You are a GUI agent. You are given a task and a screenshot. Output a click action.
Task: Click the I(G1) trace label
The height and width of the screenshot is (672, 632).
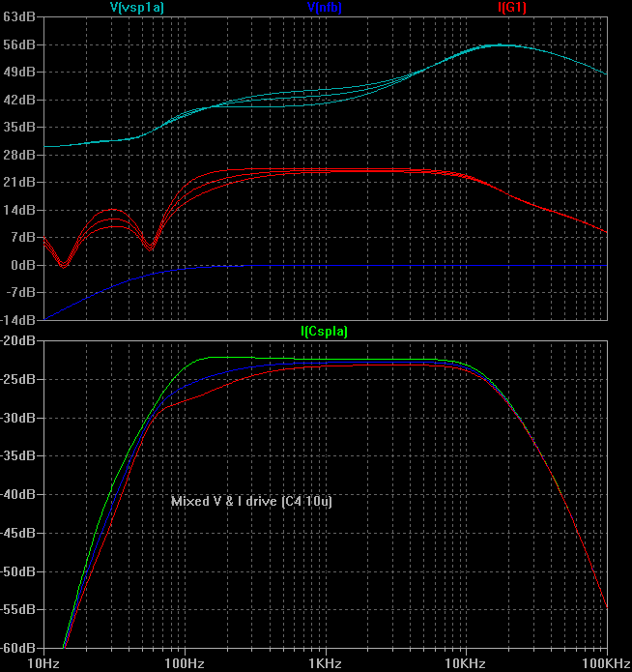[x=512, y=8]
